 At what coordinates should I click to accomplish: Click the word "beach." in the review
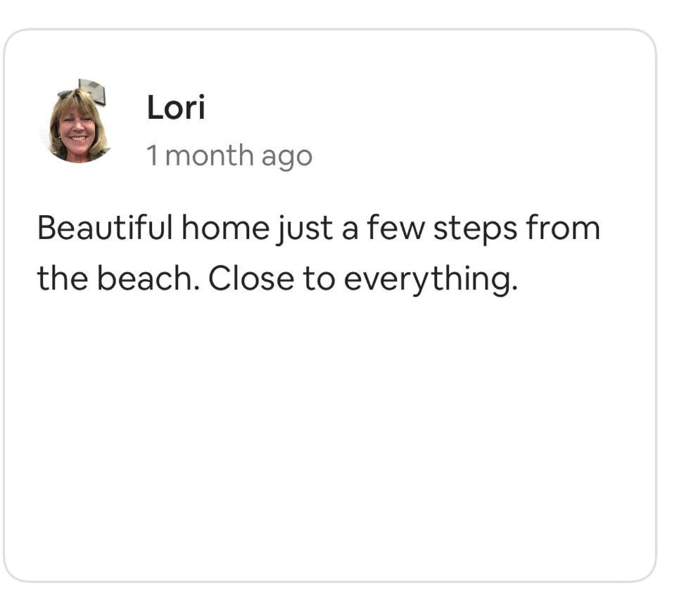click(148, 278)
